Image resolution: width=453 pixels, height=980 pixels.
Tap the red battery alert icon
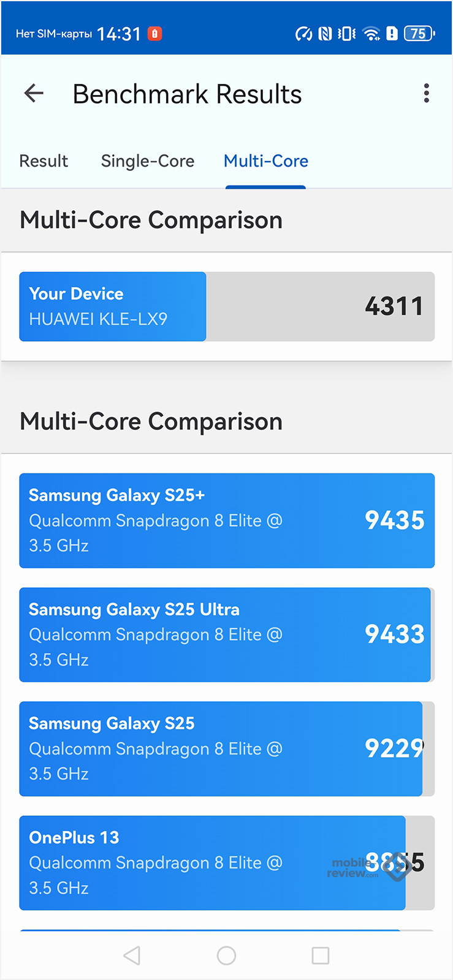(155, 34)
